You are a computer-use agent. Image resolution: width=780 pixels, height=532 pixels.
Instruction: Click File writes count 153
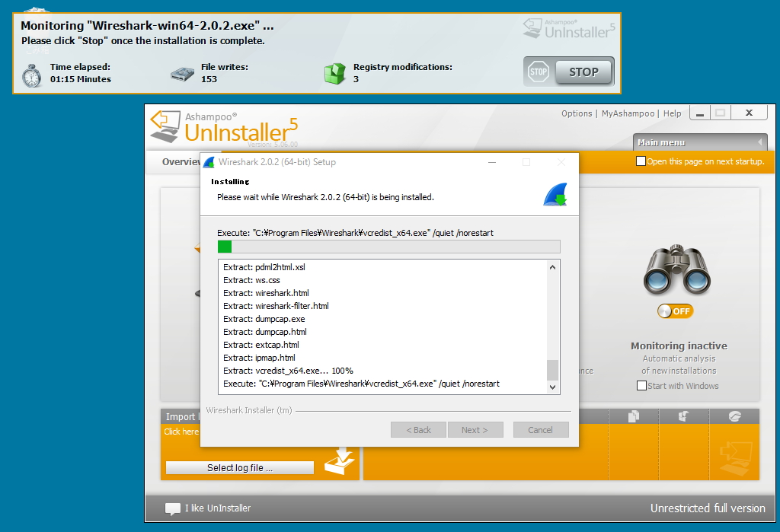(x=209, y=79)
